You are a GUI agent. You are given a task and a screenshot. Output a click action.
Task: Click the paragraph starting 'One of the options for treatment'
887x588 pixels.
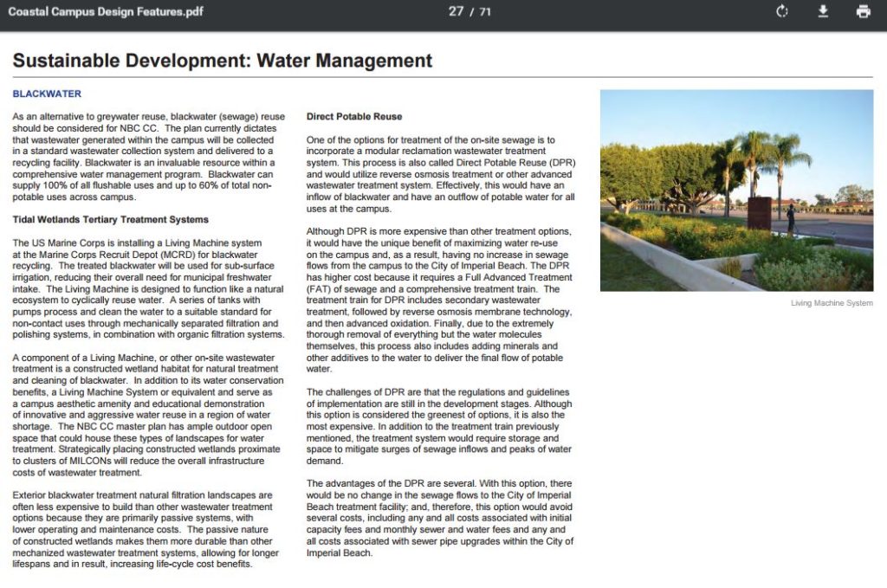click(x=440, y=174)
